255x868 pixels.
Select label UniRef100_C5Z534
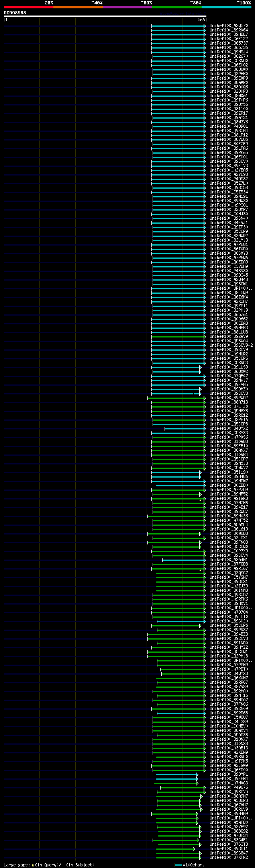[x=229, y=192]
